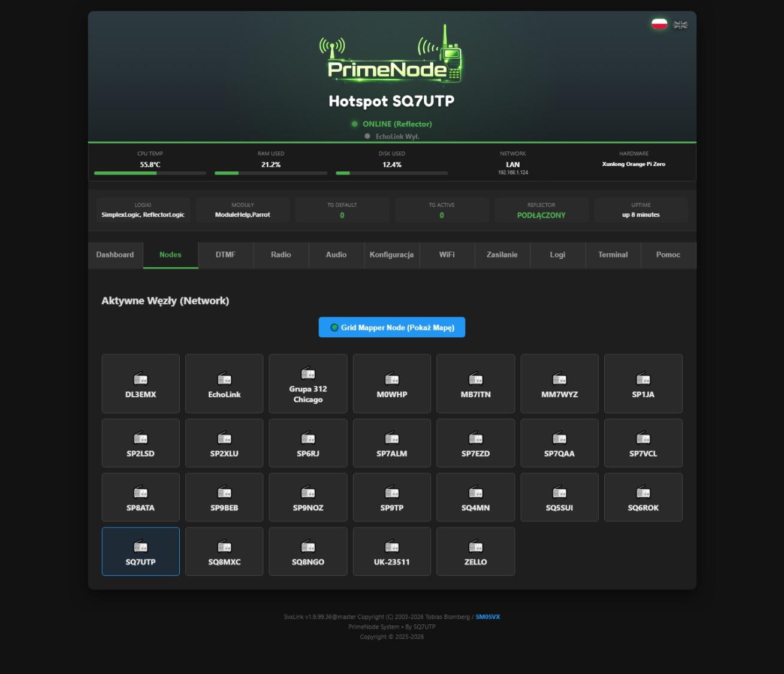
Task: Click the Reflector PODŁĄCZONY status box
Action: [x=541, y=210]
